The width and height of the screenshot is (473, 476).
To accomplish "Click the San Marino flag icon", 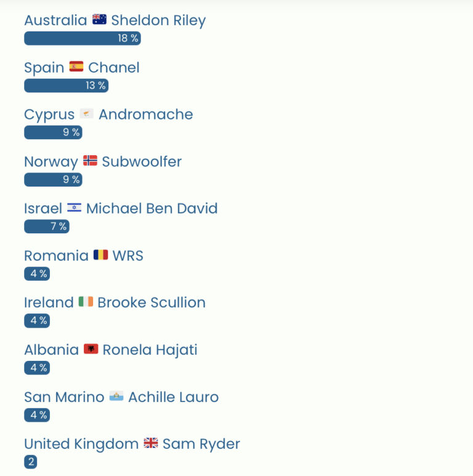I will [116, 397].
